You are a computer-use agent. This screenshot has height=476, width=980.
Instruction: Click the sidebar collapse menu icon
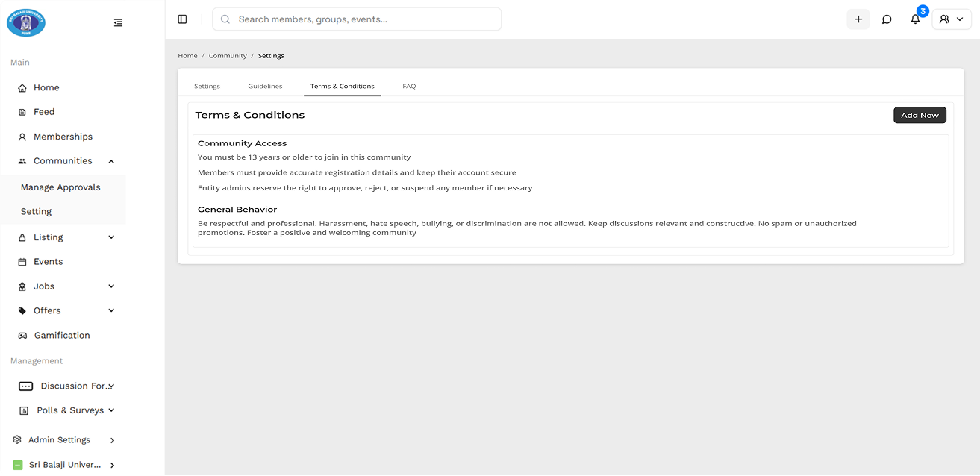[118, 23]
